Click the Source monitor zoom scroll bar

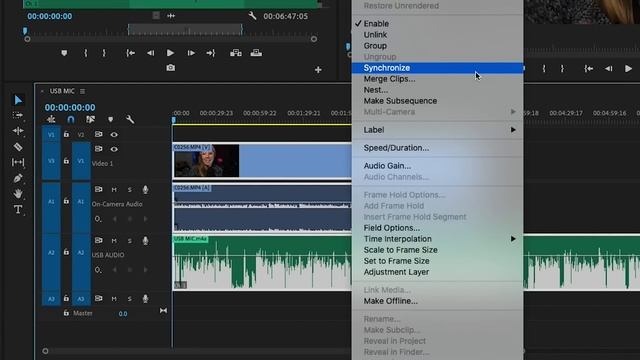[x=170, y=39]
